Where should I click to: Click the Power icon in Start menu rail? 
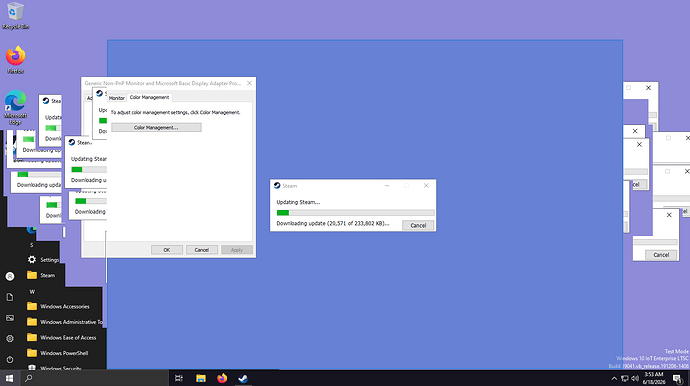pyautogui.click(x=10, y=360)
